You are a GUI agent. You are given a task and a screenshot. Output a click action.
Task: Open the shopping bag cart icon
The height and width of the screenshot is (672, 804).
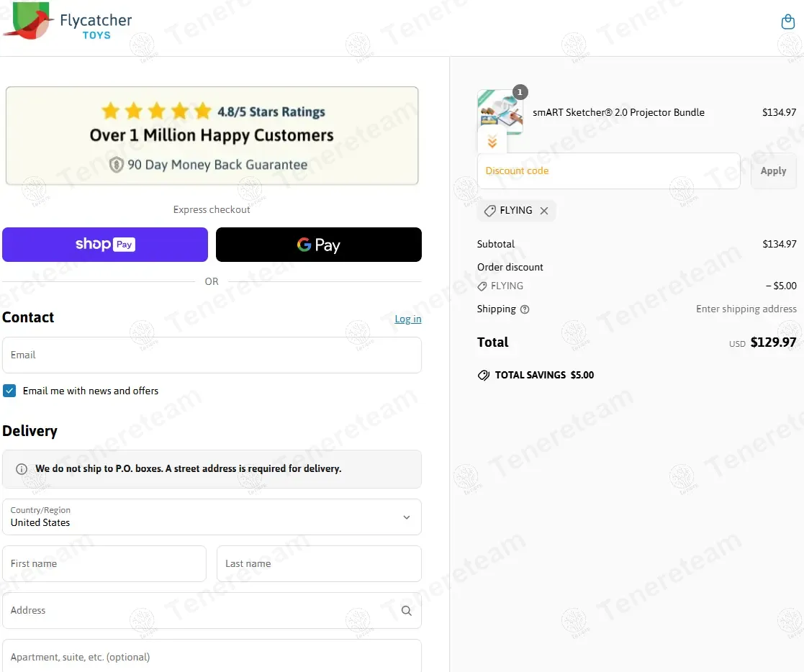pyautogui.click(x=787, y=22)
